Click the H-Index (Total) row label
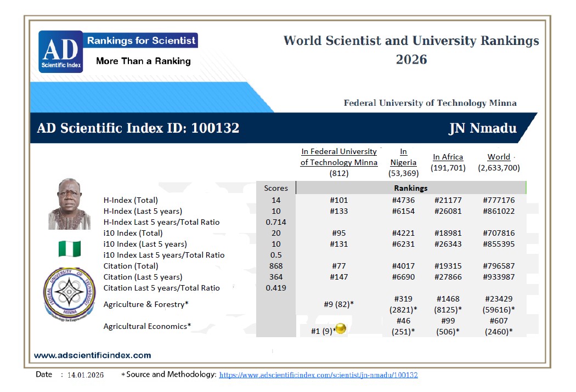Screen dimensions: 576x392 coord(131,200)
